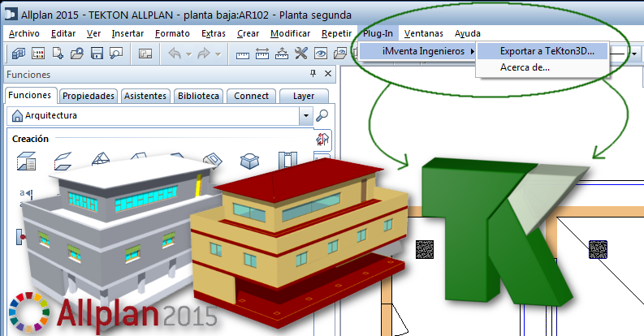The height and width of the screenshot is (336, 644).
Task: Open the Modificar menu
Action: point(291,33)
